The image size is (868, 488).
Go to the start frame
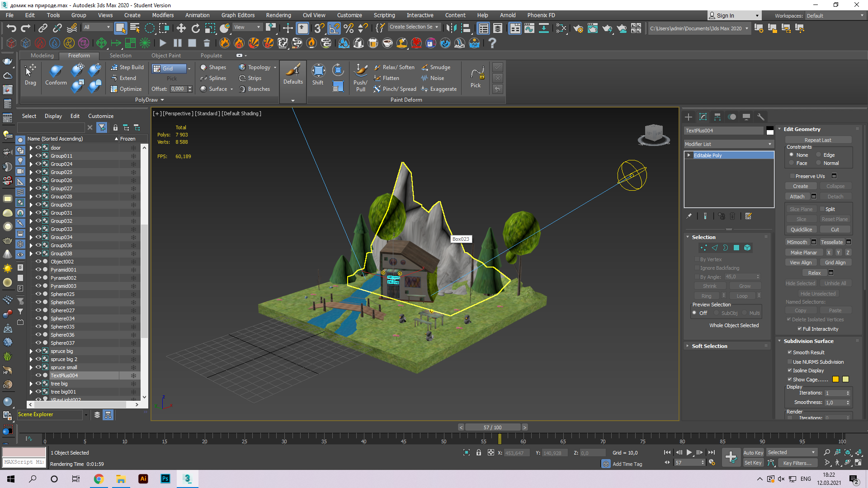[x=667, y=452]
